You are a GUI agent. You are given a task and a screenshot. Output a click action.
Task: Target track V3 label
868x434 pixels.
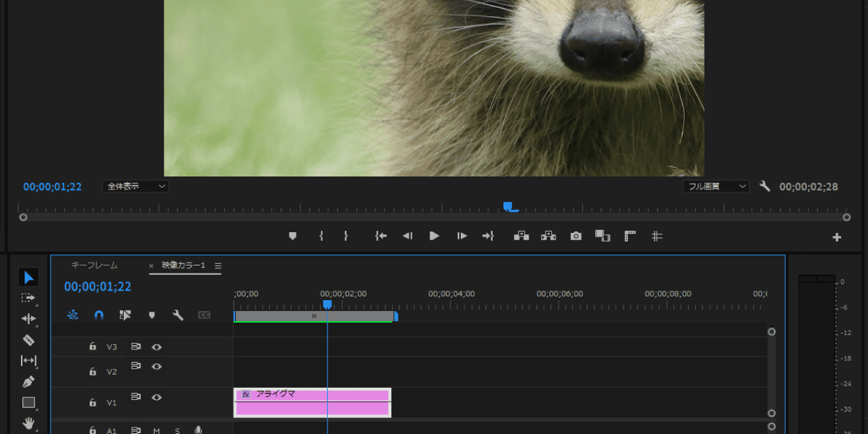click(111, 347)
